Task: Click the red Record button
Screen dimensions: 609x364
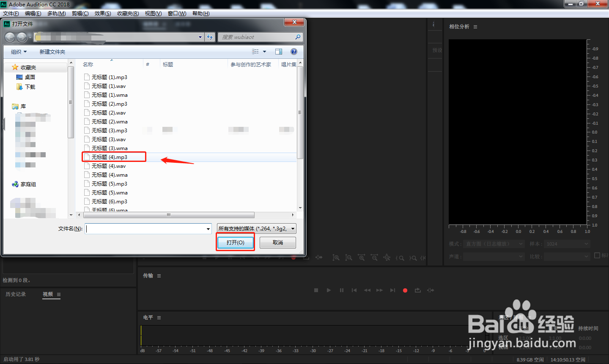Action: point(405,290)
